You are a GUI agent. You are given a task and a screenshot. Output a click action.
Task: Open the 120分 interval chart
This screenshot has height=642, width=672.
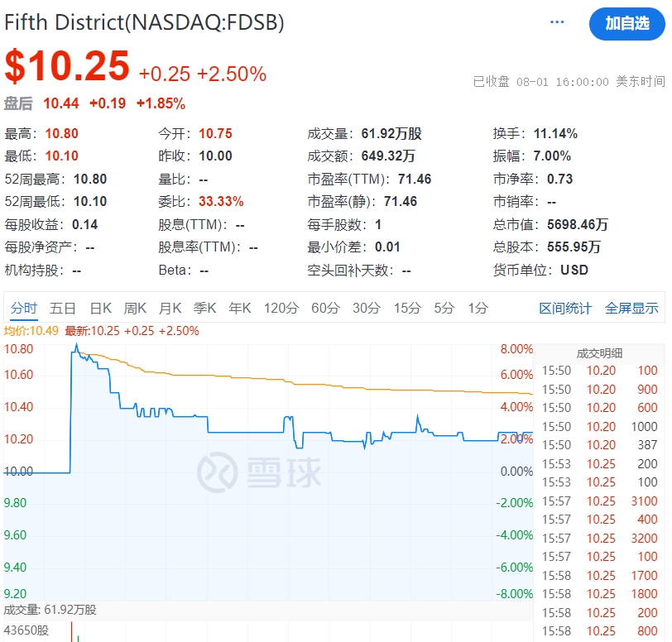[x=281, y=307]
